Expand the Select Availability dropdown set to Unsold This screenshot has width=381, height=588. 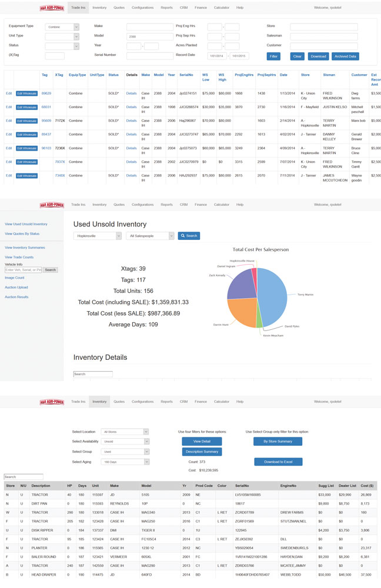125,442
